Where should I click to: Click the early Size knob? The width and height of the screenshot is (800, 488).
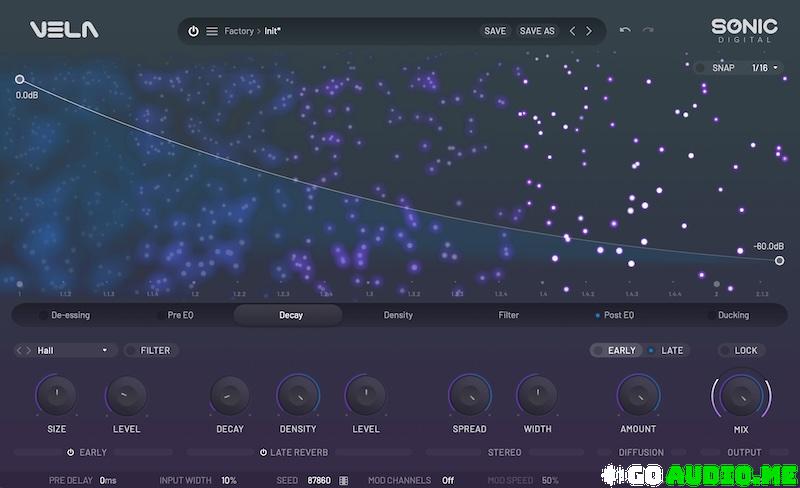click(x=57, y=395)
